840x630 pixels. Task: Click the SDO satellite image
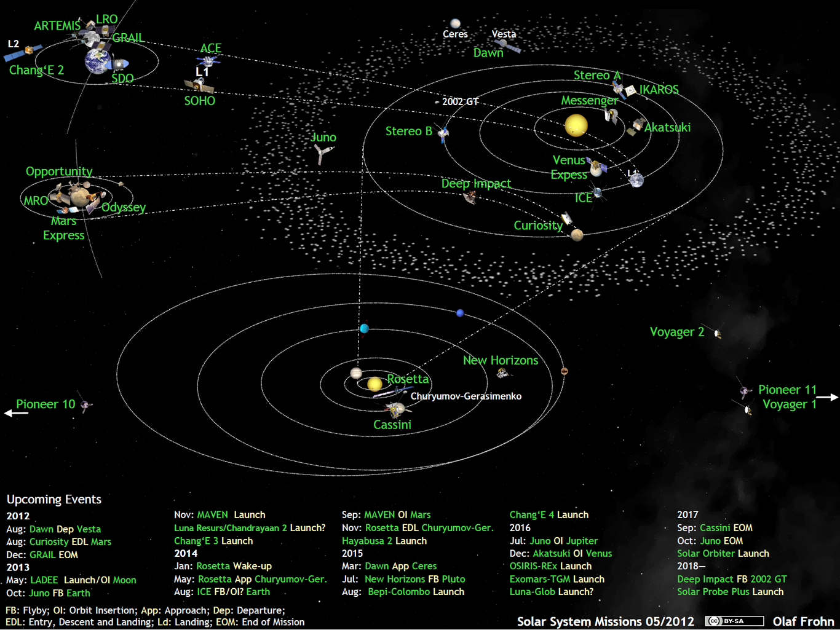(x=119, y=63)
